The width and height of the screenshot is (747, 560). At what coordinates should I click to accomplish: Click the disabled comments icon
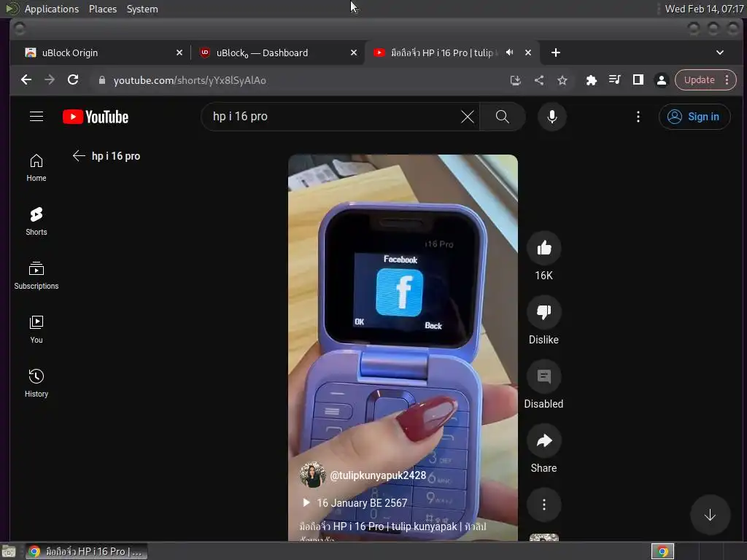pyautogui.click(x=543, y=377)
